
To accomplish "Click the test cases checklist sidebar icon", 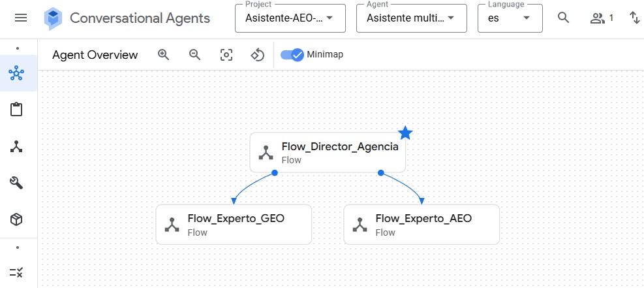I will (x=18, y=273).
